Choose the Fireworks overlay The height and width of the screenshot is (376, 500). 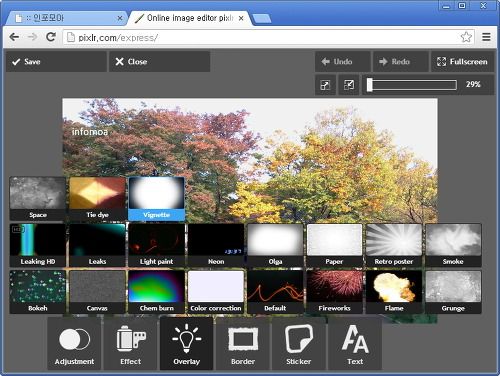[334, 292]
